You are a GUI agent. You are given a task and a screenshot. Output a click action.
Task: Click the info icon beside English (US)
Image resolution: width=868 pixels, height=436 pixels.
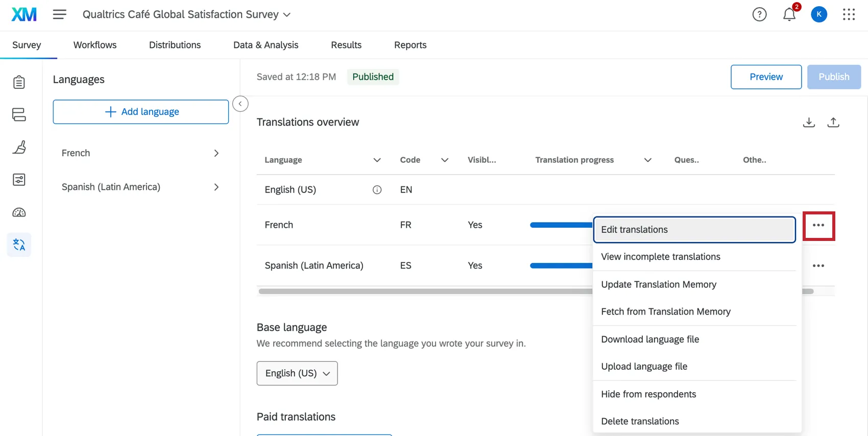[x=377, y=190]
